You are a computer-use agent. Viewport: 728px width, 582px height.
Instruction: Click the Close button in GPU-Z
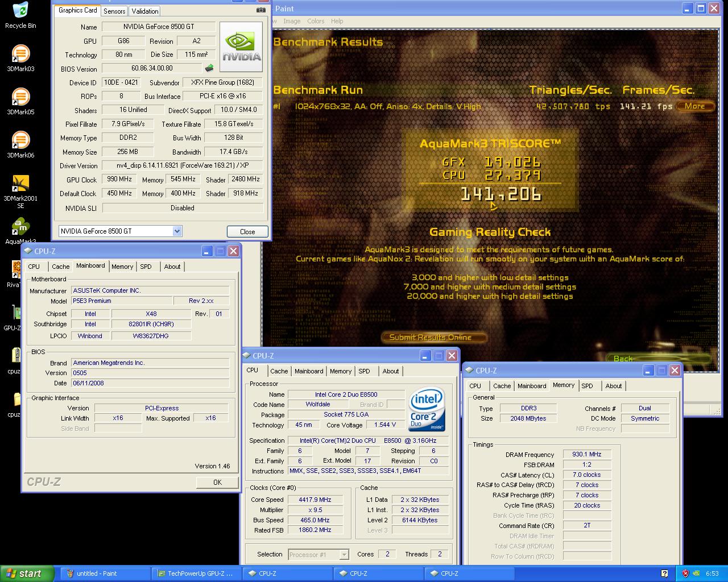click(x=247, y=231)
